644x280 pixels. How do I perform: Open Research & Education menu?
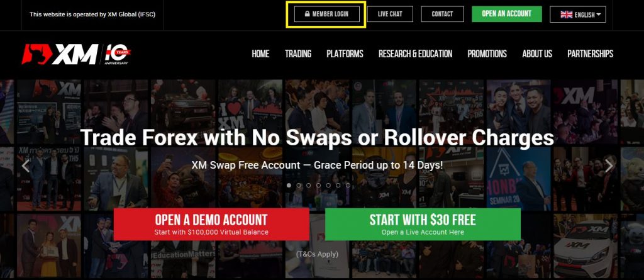click(415, 54)
